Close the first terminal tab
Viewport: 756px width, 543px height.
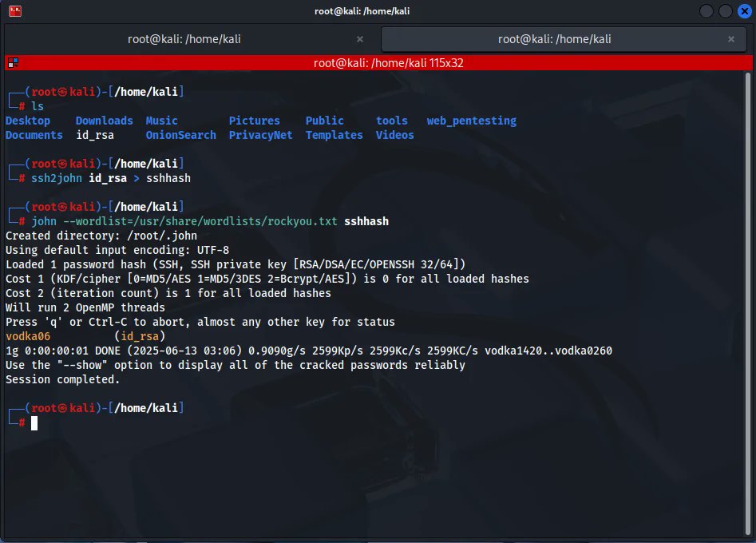click(x=360, y=39)
